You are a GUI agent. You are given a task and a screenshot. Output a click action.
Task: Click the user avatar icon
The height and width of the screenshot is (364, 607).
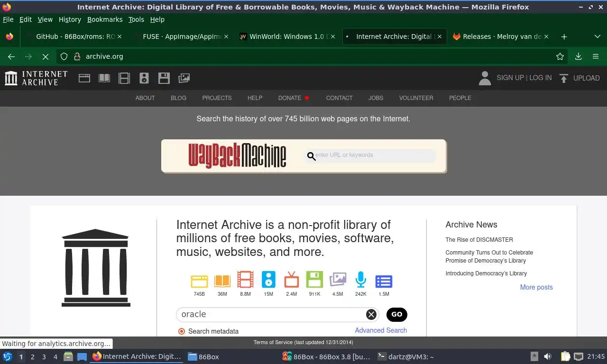point(485,78)
